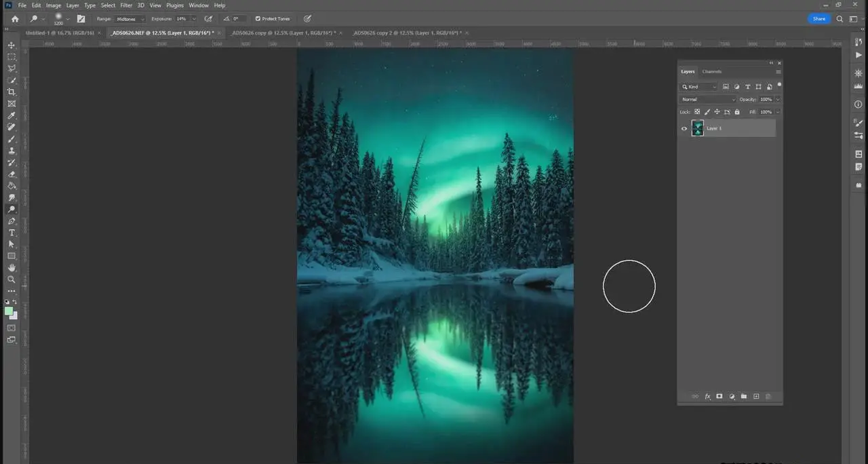Image resolution: width=868 pixels, height=464 pixels.
Task: Switch to the Untitled-1 document tab
Action: point(62,33)
